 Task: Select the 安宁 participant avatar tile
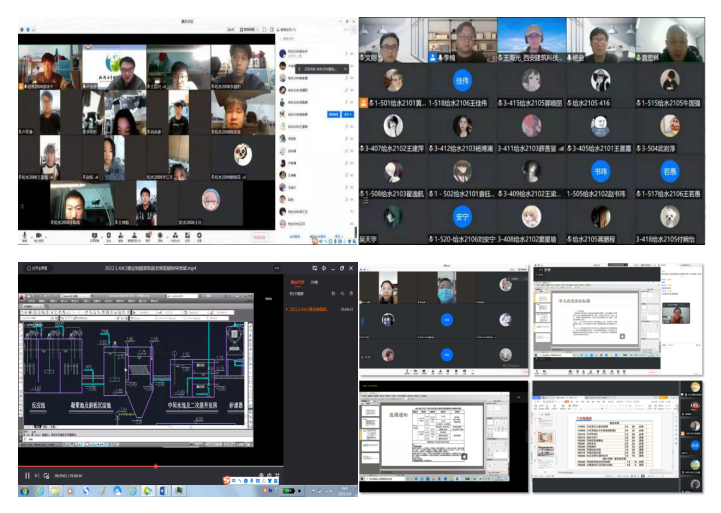pyautogui.click(x=462, y=216)
